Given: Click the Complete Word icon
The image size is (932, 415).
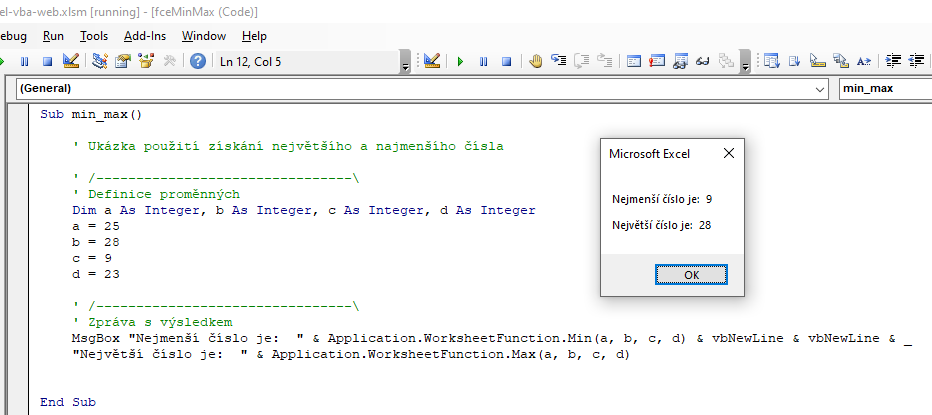Looking at the screenshot, I should pyautogui.click(x=864, y=61).
